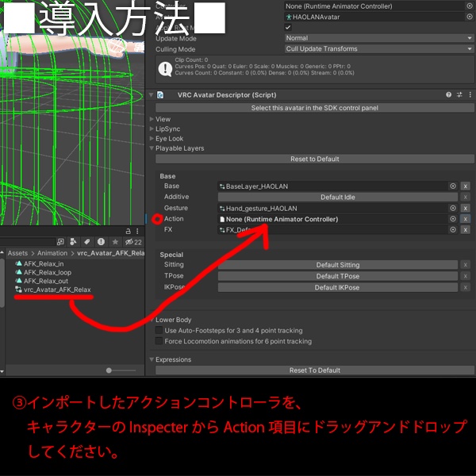Screen dimensions: 476x476
Task: Toggle hidden packages visibility icon showing 22
Action: point(133,242)
